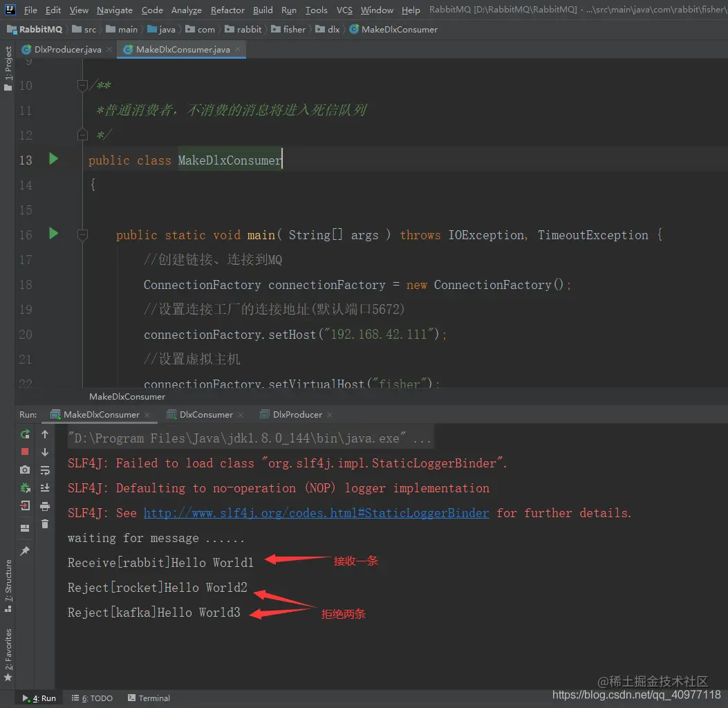Viewport: 728px width, 708px height.
Task: Click the up arrow in the Run console
Action: [45, 434]
